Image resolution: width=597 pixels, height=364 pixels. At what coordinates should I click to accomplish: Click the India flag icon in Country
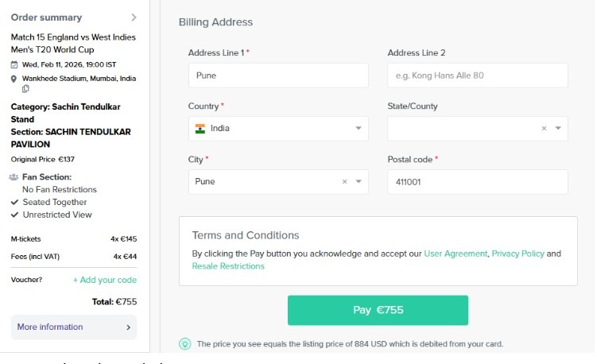tap(200, 129)
